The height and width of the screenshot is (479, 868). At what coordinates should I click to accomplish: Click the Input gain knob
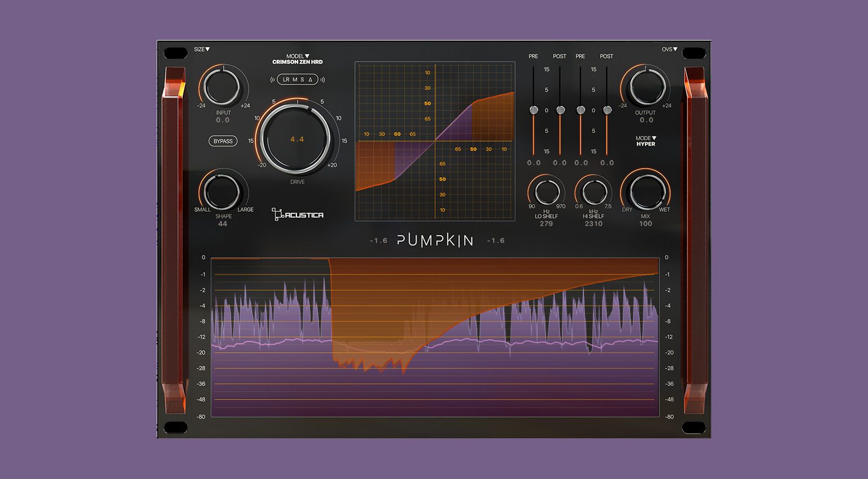pos(223,87)
